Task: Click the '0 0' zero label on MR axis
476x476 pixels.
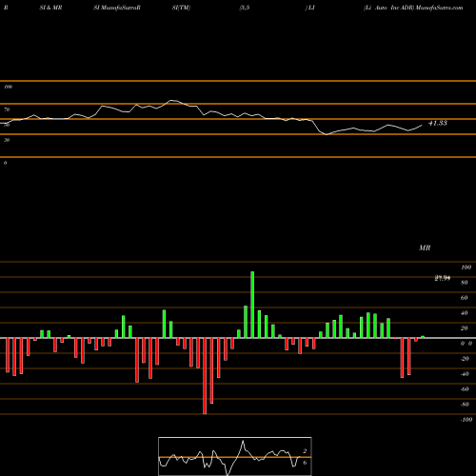Action: [466, 344]
